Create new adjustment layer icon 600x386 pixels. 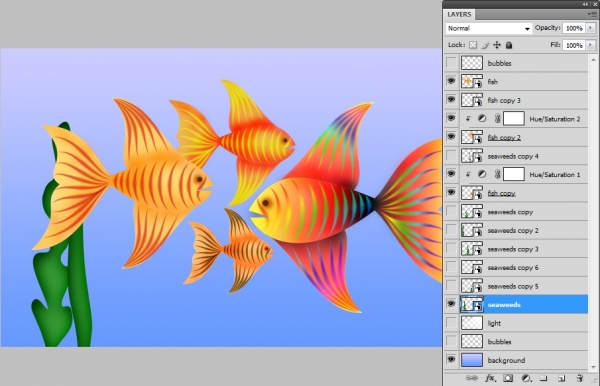[x=527, y=378]
